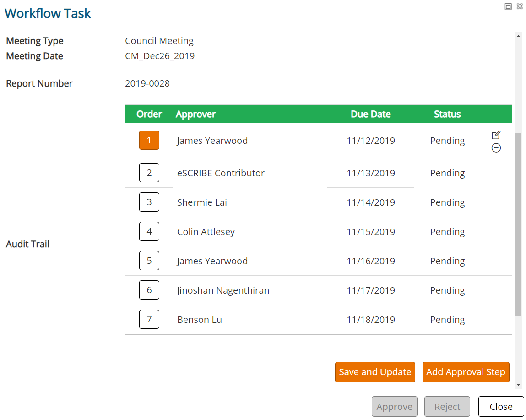The height and width of the screenshot is (420, 526).
Task: Click the scrollbar down arrow
Action: coord(518,385)
